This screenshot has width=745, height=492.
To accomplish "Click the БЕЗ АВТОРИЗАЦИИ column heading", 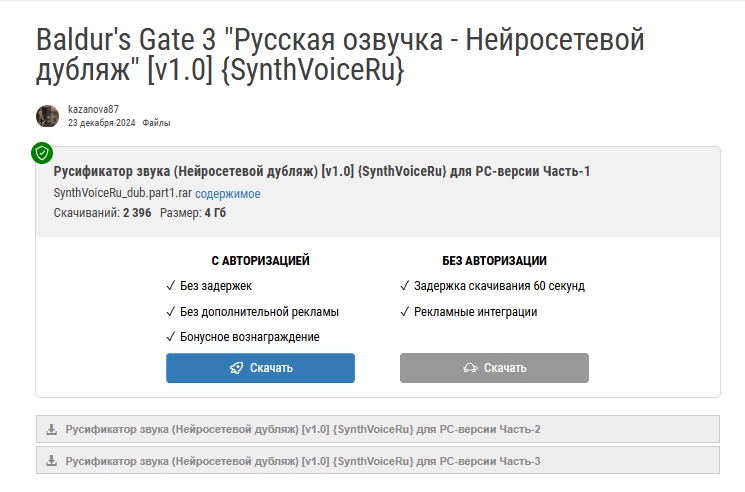I will pos(494,261).
